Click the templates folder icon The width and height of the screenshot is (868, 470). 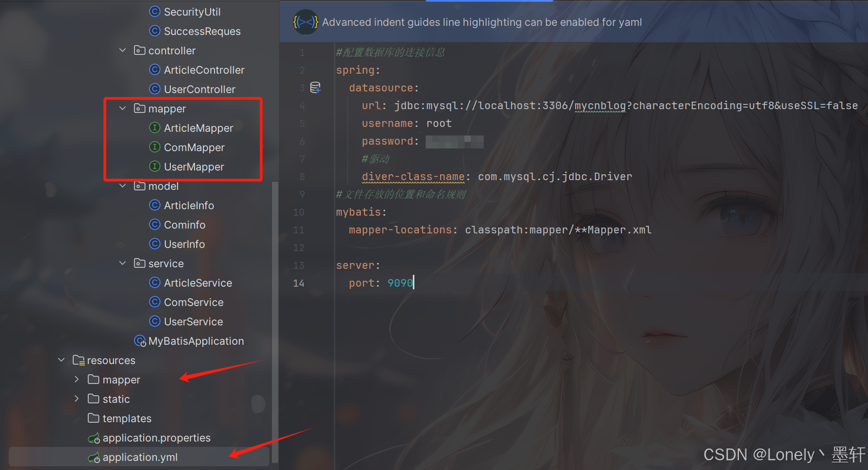coord(94,418)
